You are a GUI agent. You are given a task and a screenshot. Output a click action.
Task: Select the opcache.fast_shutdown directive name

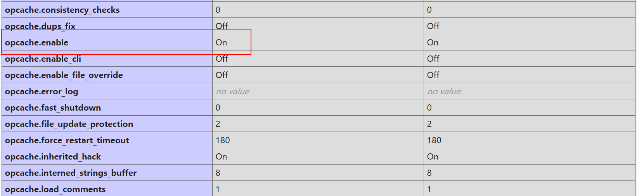(53, 108)
